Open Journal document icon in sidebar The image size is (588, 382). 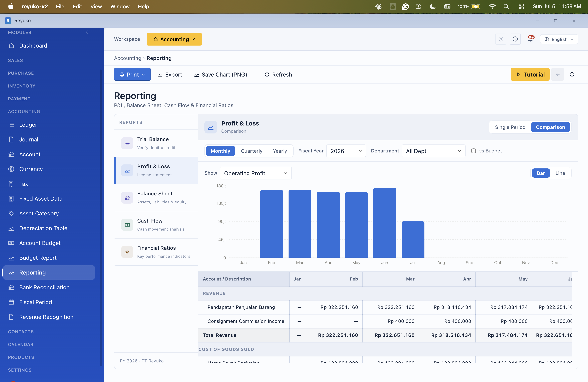point(11,139)
